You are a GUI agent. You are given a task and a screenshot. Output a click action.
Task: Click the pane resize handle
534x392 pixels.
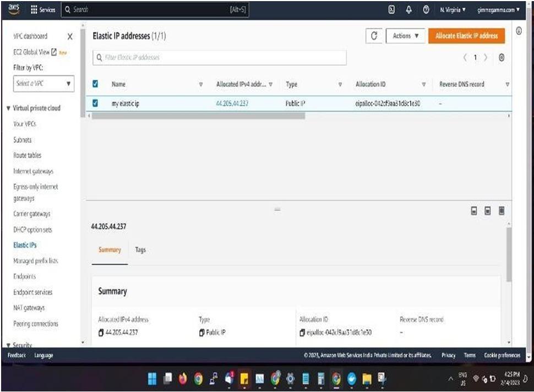pos(277,209)
